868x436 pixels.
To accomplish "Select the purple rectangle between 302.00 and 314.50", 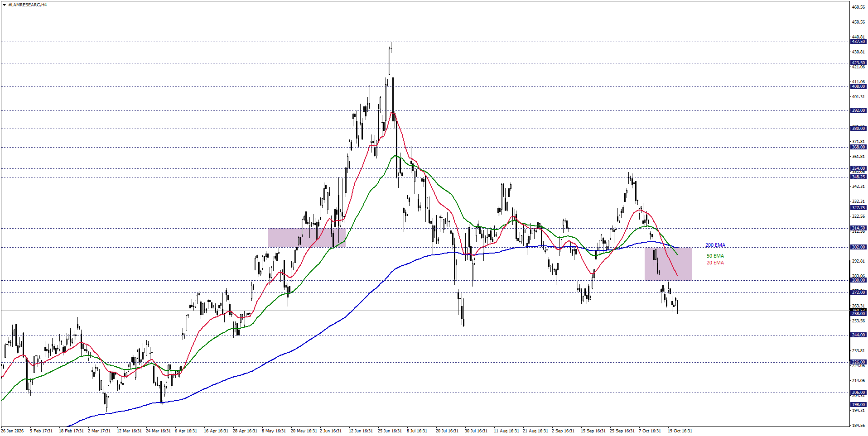I will pyautogui.click(x=307, y=238).
